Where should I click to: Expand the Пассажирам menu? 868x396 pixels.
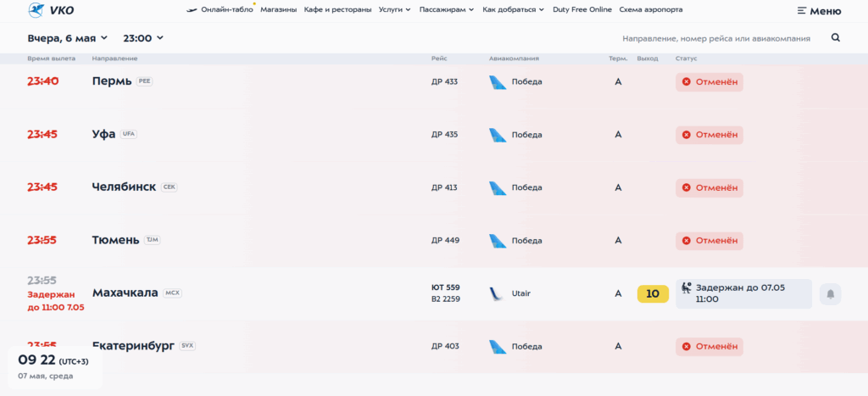pos(447,9)
